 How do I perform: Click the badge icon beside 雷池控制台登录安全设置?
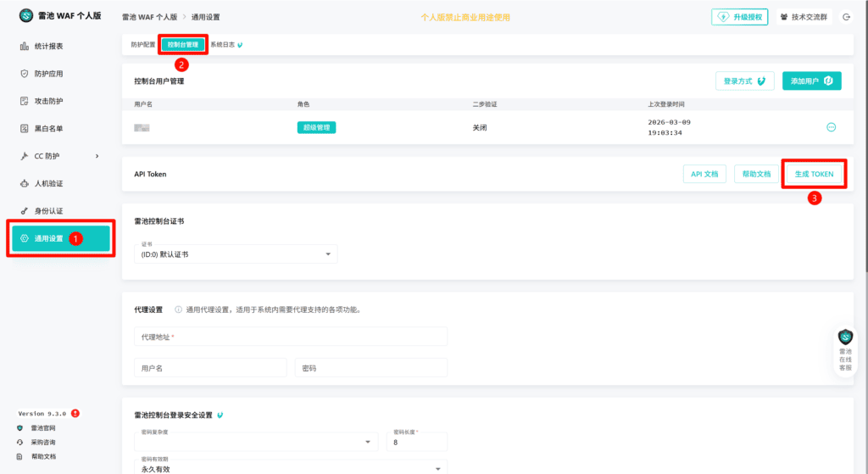click(220, 415)
